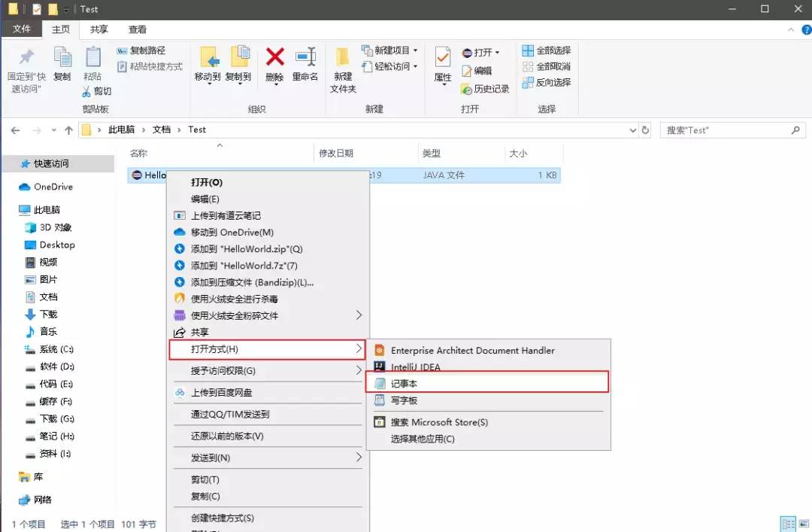The height and width of the screenshot is (532, 812).
Task: Click Select all in ribbon
Action: tap(547, 50)
